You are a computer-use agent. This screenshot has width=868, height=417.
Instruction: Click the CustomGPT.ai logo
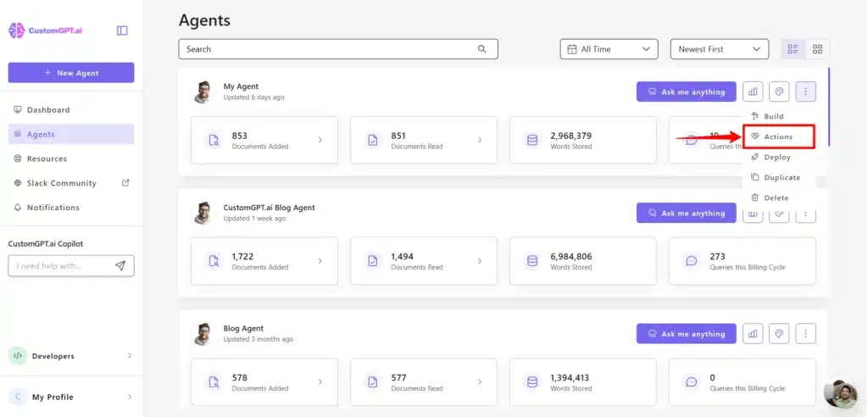46,31
